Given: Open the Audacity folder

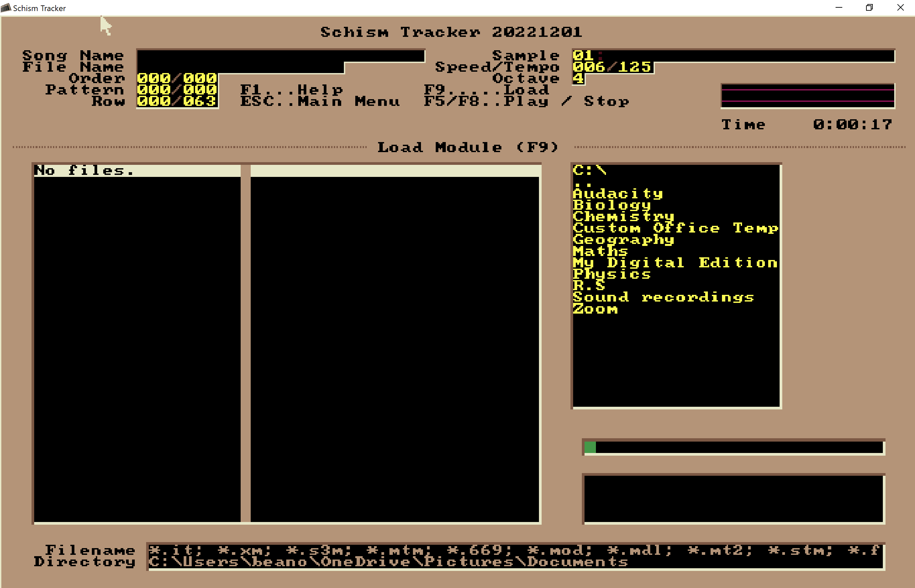Looking at the screenshot, I should [617, 194].
